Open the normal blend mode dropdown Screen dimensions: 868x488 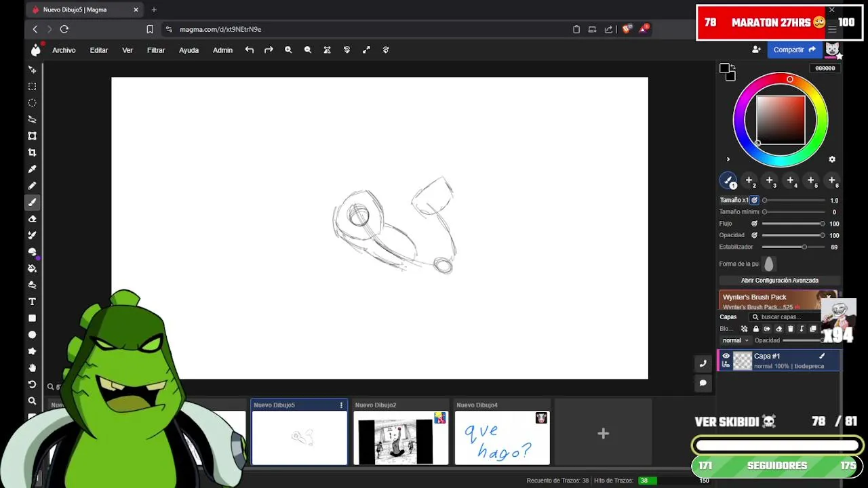pyautogui.click(x=735, y=340)
